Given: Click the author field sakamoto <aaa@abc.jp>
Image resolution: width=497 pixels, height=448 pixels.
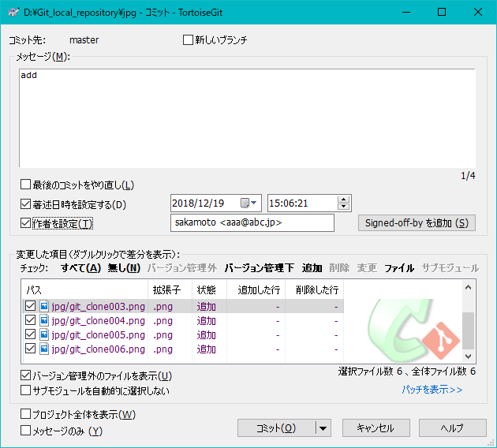Looking at the screenshot, I should 252,222.
